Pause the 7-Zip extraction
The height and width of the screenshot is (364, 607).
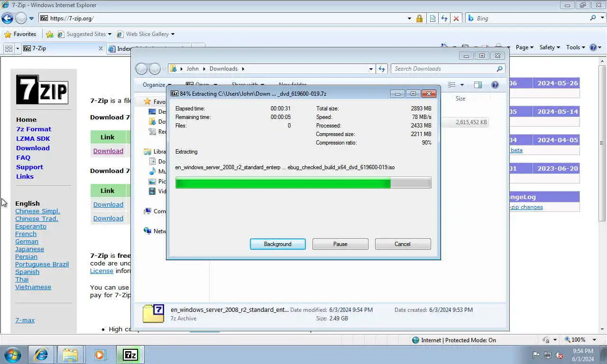pyautogui.click(x=340, y=244)
